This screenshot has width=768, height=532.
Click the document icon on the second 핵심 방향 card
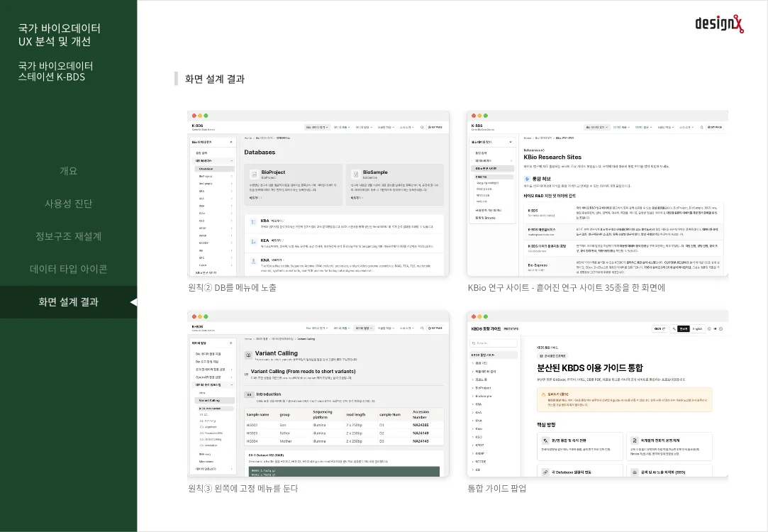click(634, 440)
